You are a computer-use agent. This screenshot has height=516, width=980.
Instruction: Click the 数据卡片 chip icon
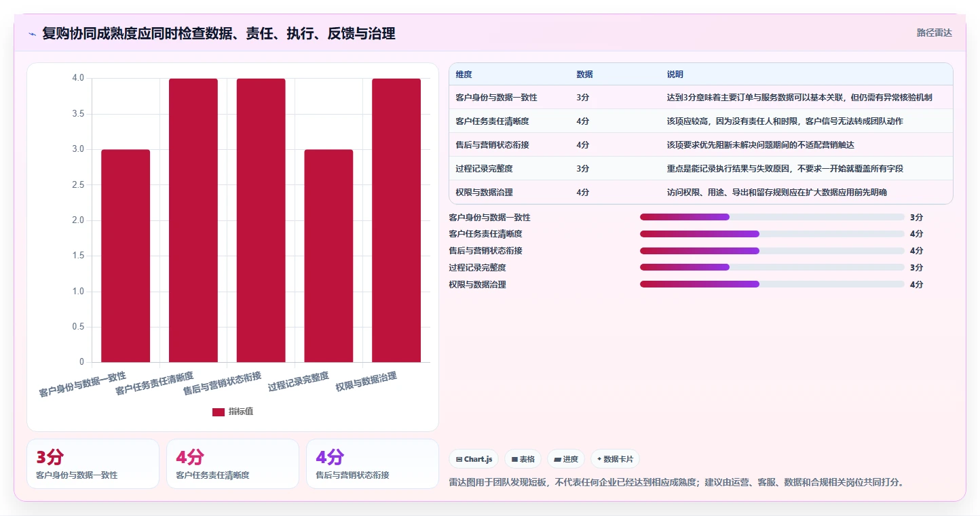click(599, 459)
